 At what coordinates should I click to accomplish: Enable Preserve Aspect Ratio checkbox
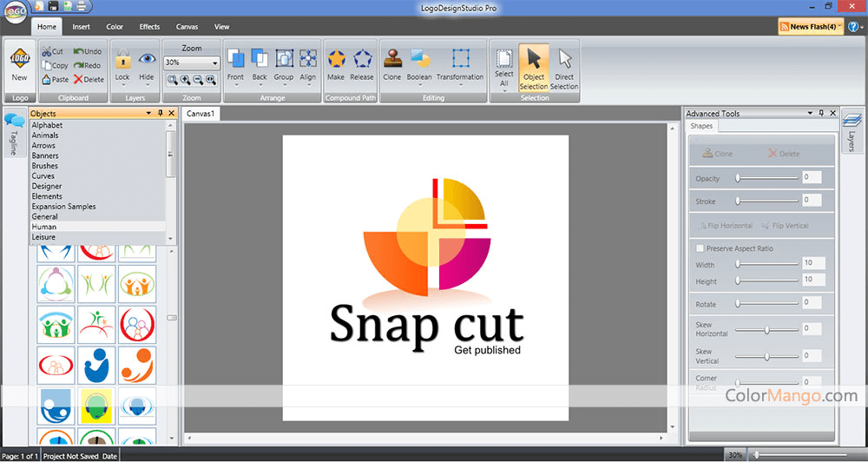700,248
